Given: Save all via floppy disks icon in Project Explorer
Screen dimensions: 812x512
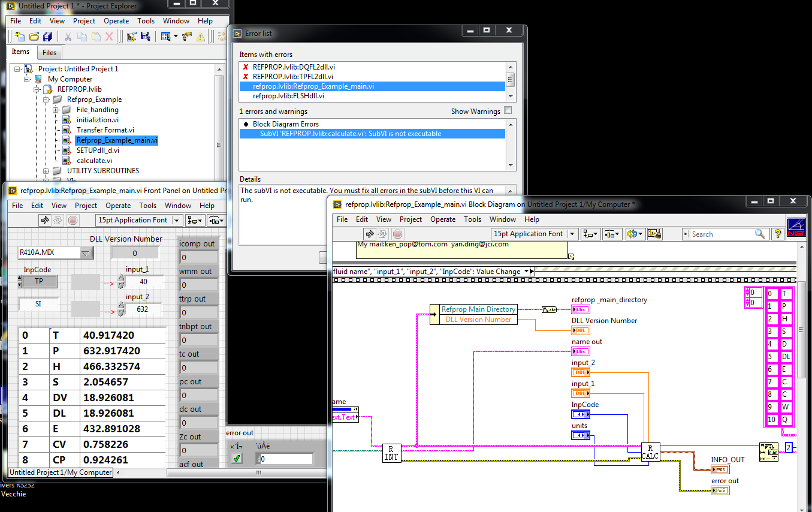Looking at the screenshot, I should pos(47,37).
